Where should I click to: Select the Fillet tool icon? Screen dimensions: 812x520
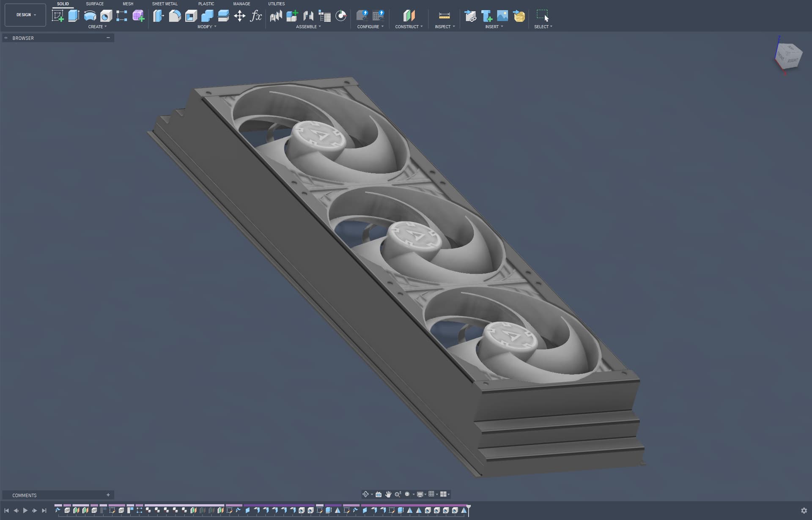pos(175,16)
